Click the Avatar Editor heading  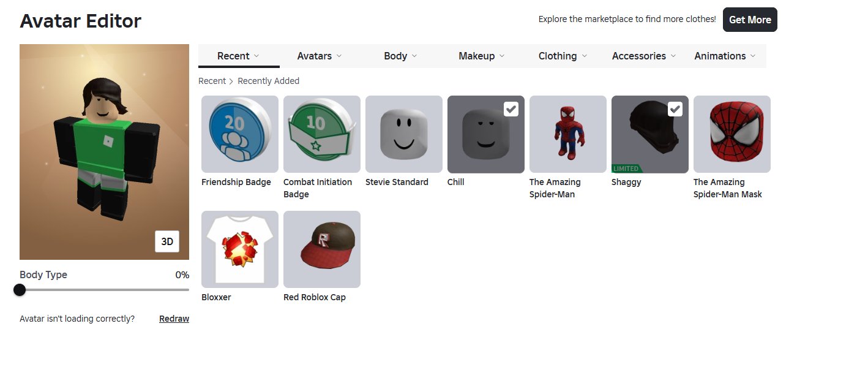click(80, 21)
